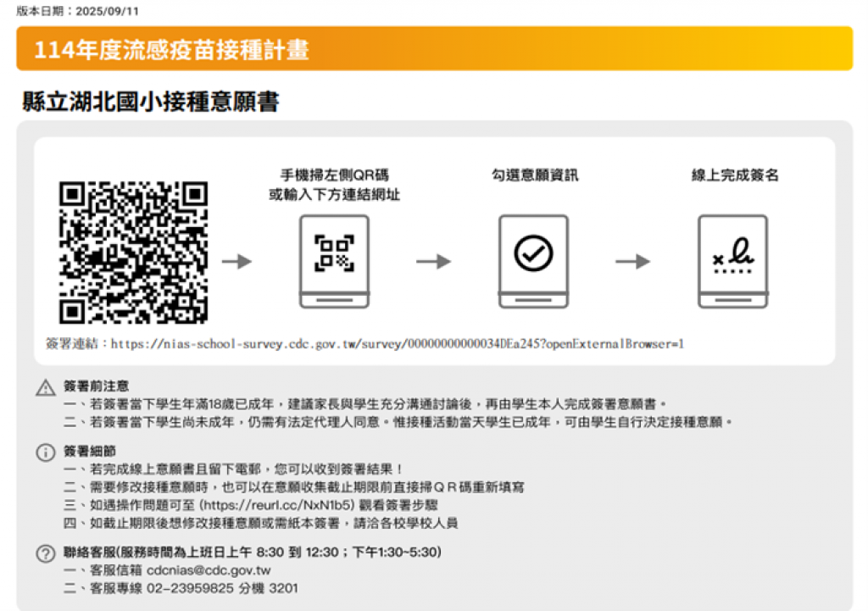
Task: Click the orange 114年度流感疫苗接種計畫 banner
Action: point(435,48)
